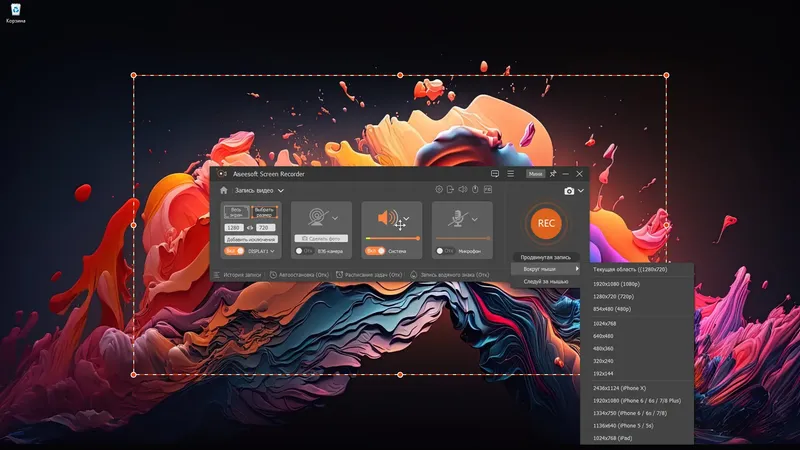Click the crossed-out microphone icon

coord(458,218)
